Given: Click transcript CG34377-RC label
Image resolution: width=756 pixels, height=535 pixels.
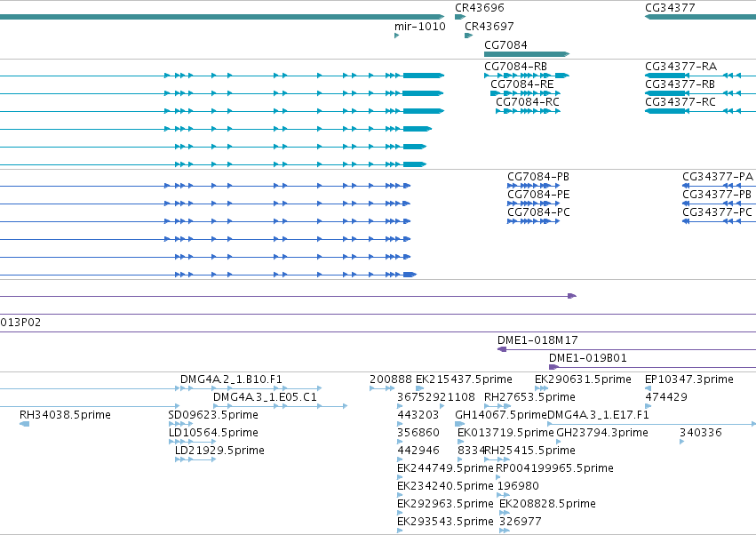Looking at the screenshot, I should [680, 102].
